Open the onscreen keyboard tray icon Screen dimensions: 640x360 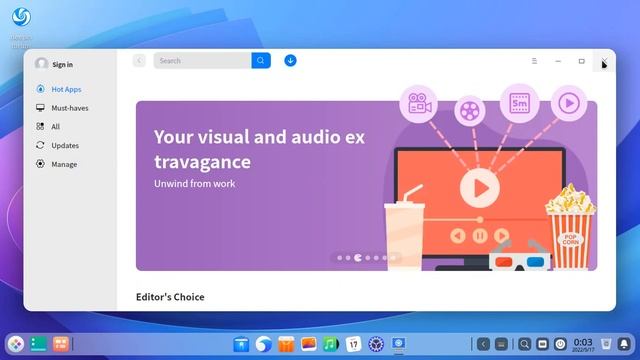[501, 344]
